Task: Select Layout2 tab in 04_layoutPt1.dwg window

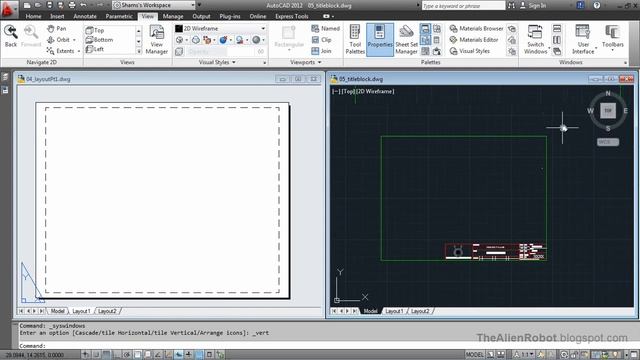Action: 107,311
